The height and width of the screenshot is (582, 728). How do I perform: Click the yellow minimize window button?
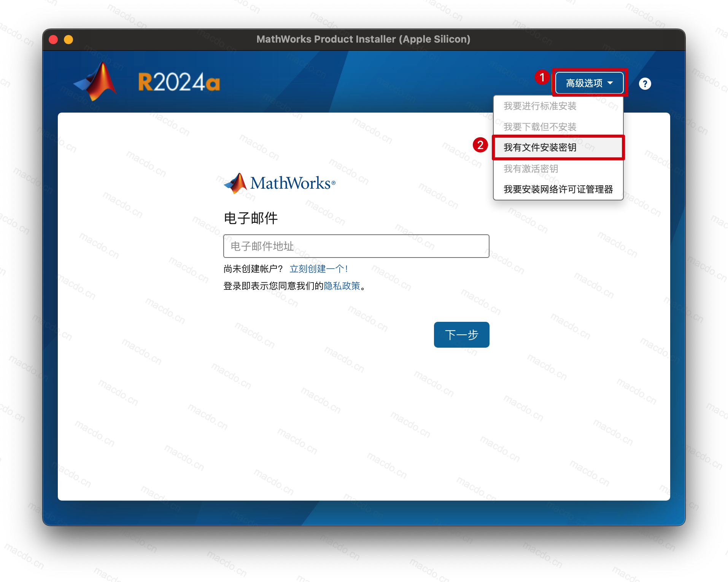tap(68, 39)
